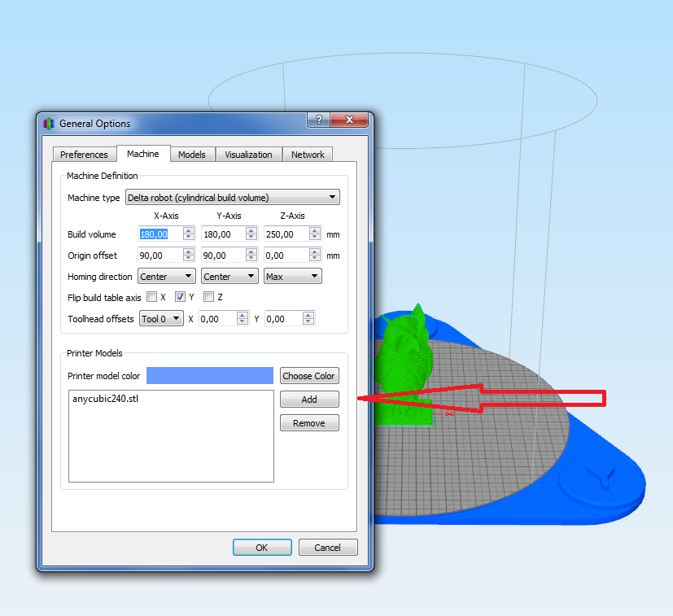Adjust Origin offset Z stepper arrows

[315, 255]
